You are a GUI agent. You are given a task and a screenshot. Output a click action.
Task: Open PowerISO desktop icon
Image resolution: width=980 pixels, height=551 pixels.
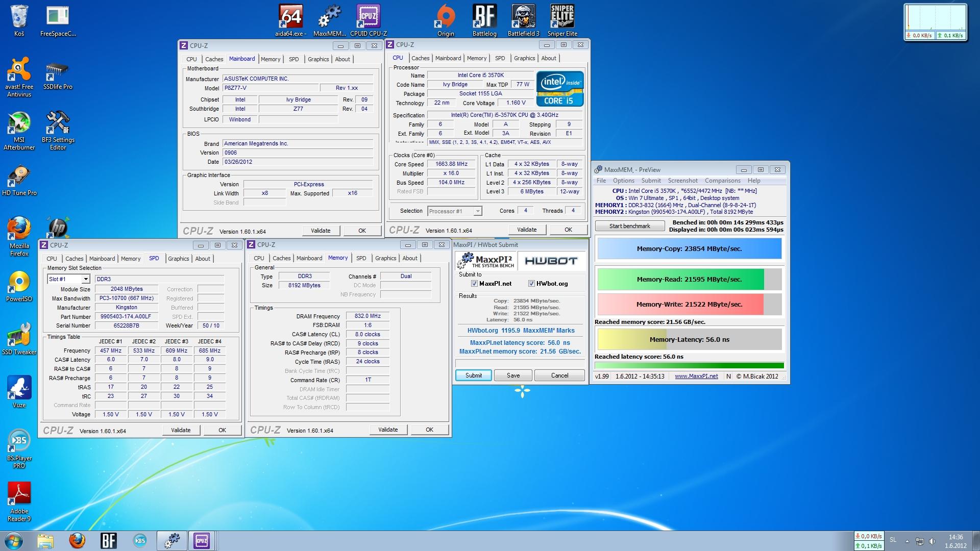(x=19, y=287)
